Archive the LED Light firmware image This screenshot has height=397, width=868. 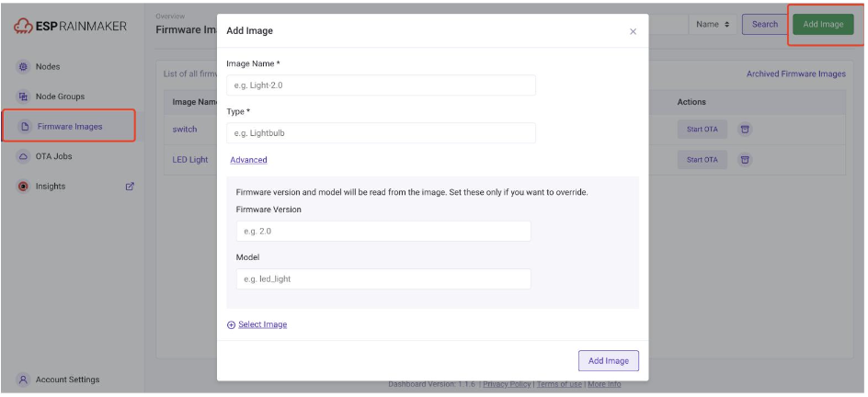tap(745, 160)
